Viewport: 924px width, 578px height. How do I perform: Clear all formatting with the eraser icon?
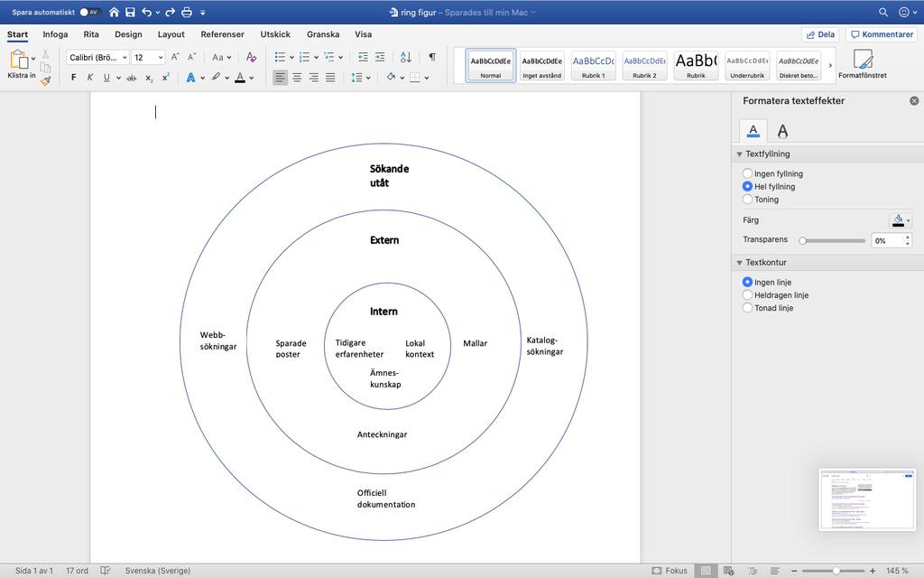pyautogui.click(x=251, y=57)
